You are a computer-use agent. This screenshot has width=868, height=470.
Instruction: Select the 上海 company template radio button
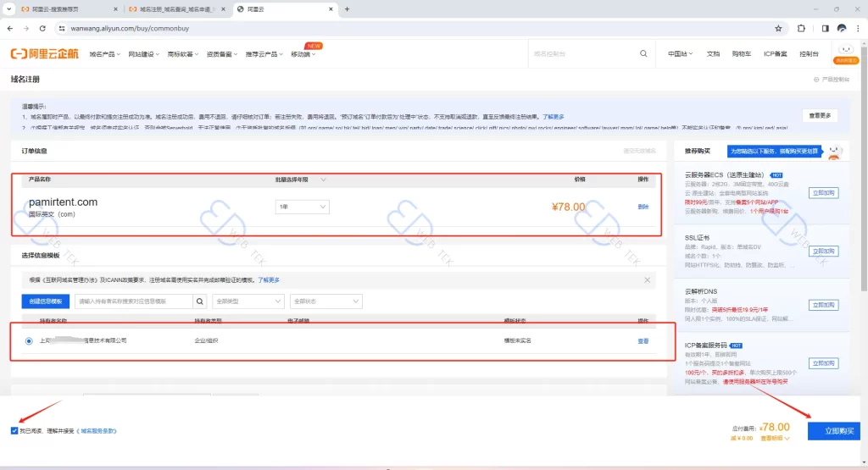[29, 341]
